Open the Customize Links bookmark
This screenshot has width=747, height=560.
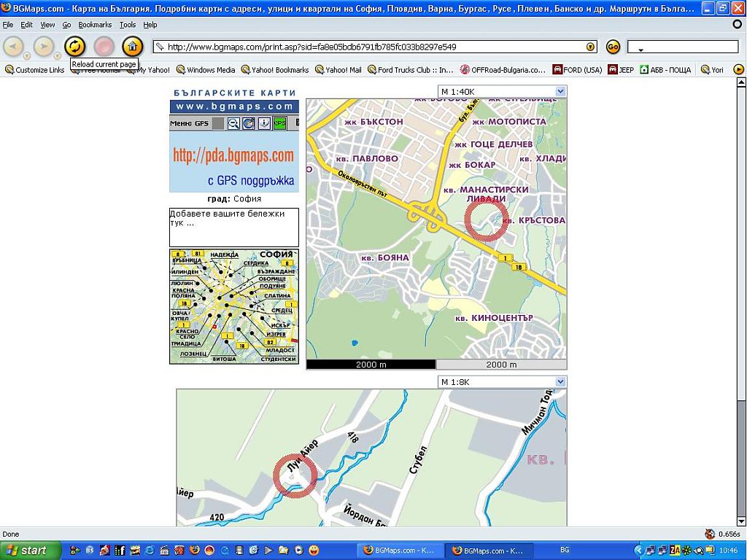(34, 70)
